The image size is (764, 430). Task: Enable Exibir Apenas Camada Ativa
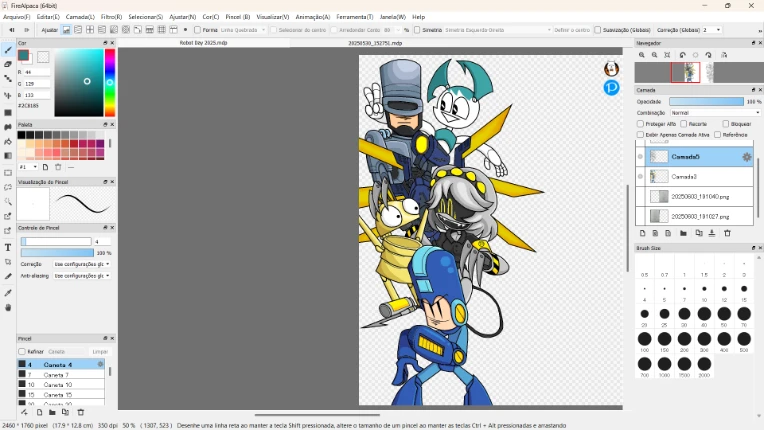(x=640, y=134)
